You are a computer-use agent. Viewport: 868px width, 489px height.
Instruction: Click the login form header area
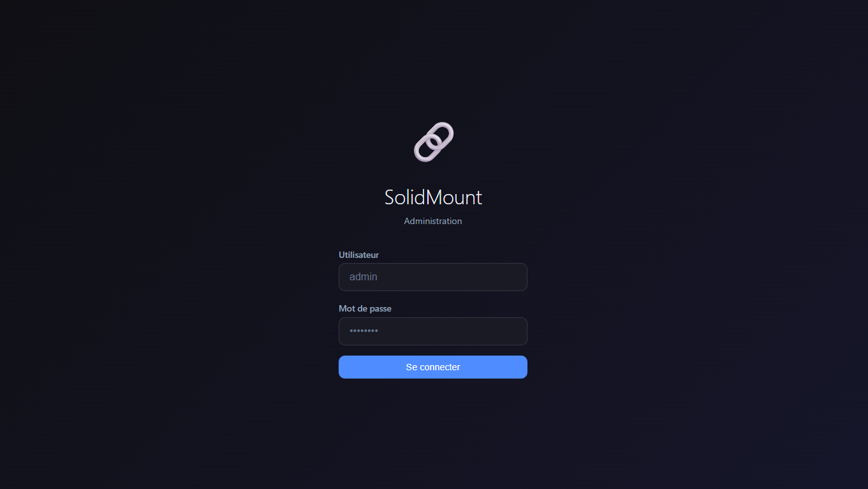click(433, 197)
